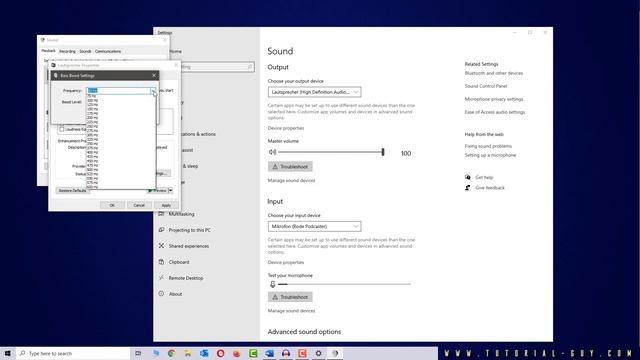This screenshot has width=640, height=360.
Task: Open Bluetooth and other devices link
Action: coord(493,73)
